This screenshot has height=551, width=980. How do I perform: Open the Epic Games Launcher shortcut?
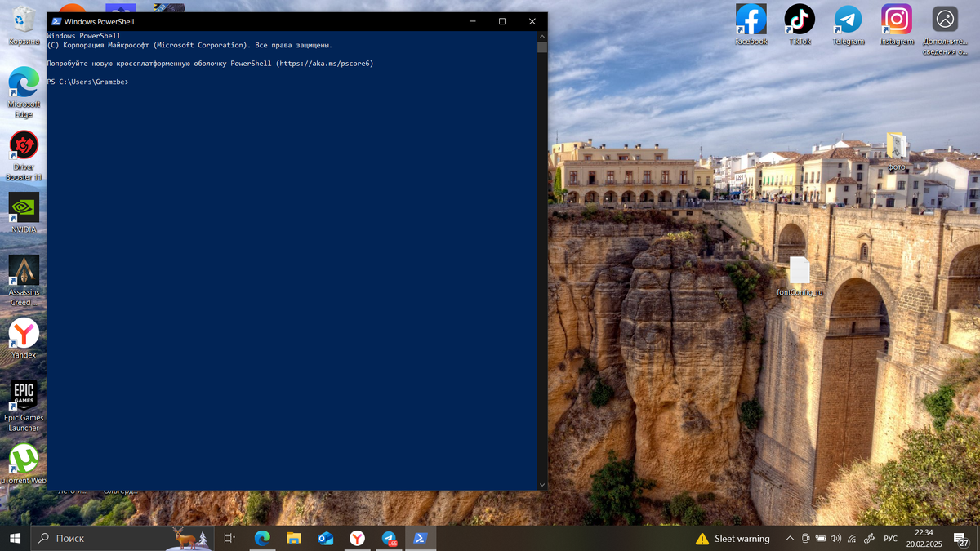pyautogui.click(x=24, y=406)
